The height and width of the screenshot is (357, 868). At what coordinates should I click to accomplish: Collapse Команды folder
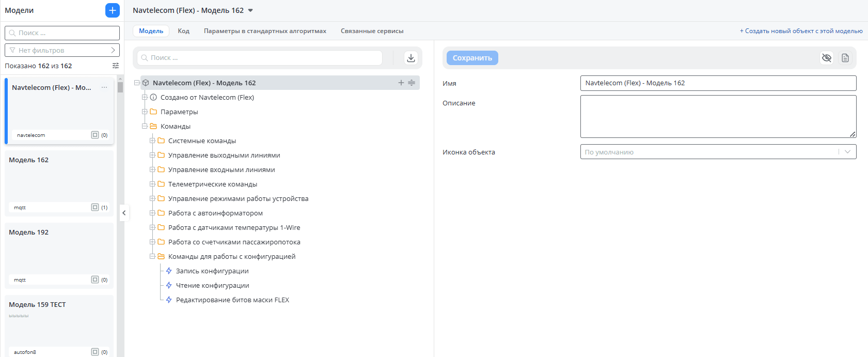[145, 126]
